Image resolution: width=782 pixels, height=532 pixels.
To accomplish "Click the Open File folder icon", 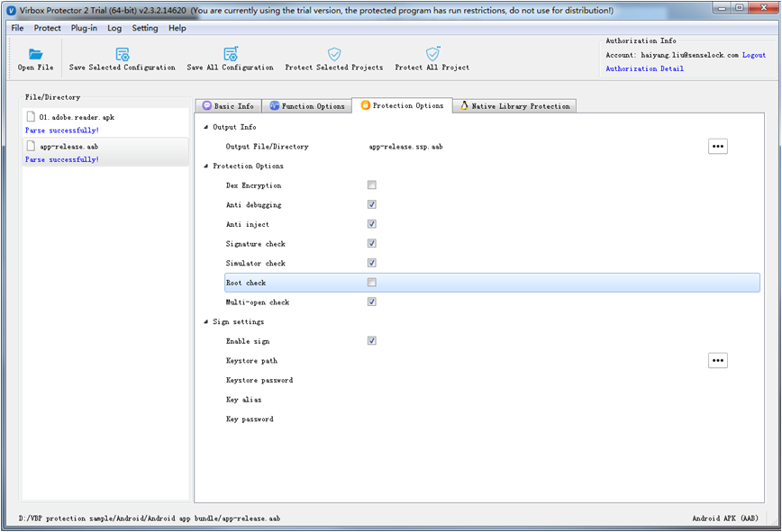I will [35, 54].
